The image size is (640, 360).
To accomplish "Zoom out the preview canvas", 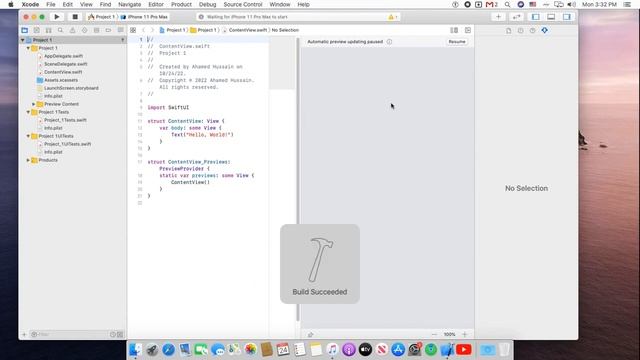I will pyautogui.click(x=434, y=334).
